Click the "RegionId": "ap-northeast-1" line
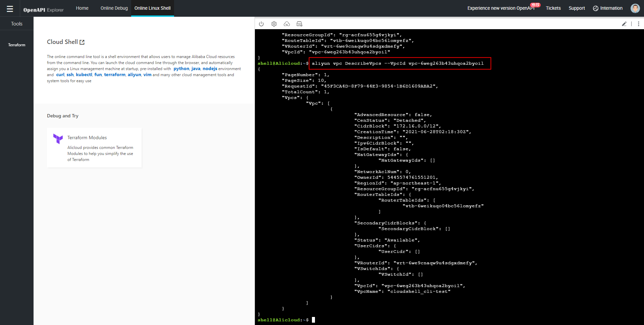The height and width of the screenshot is (325, 644). 397,183
